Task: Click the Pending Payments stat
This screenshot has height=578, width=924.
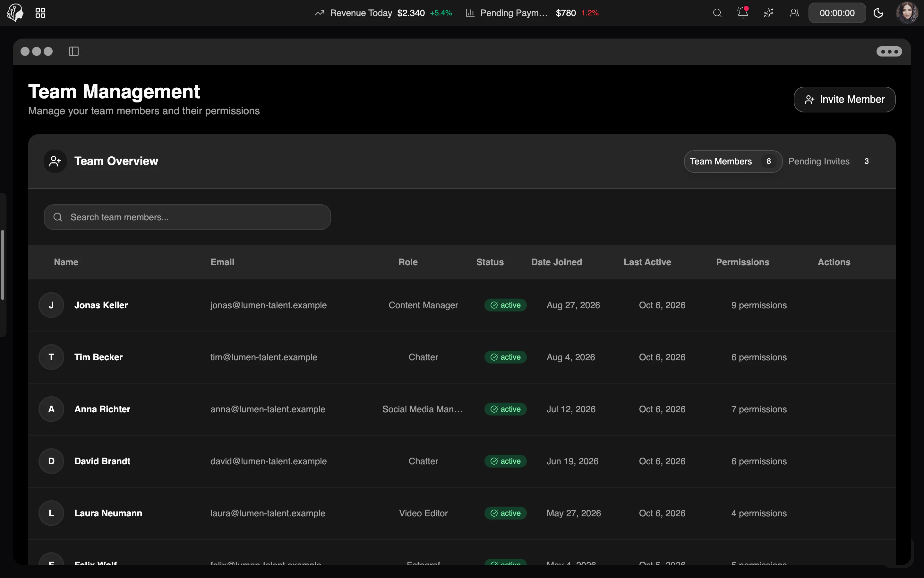Action: click(532, 13)
